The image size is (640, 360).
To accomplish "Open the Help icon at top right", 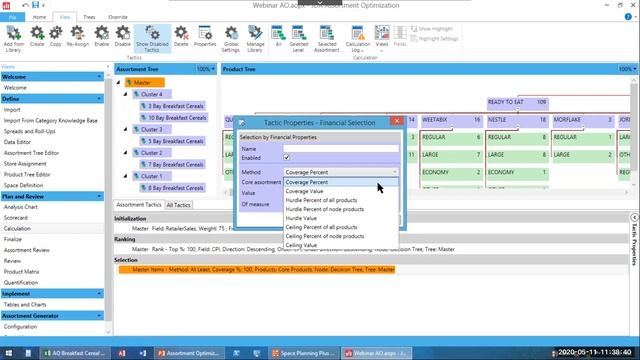I will [628, 17].
